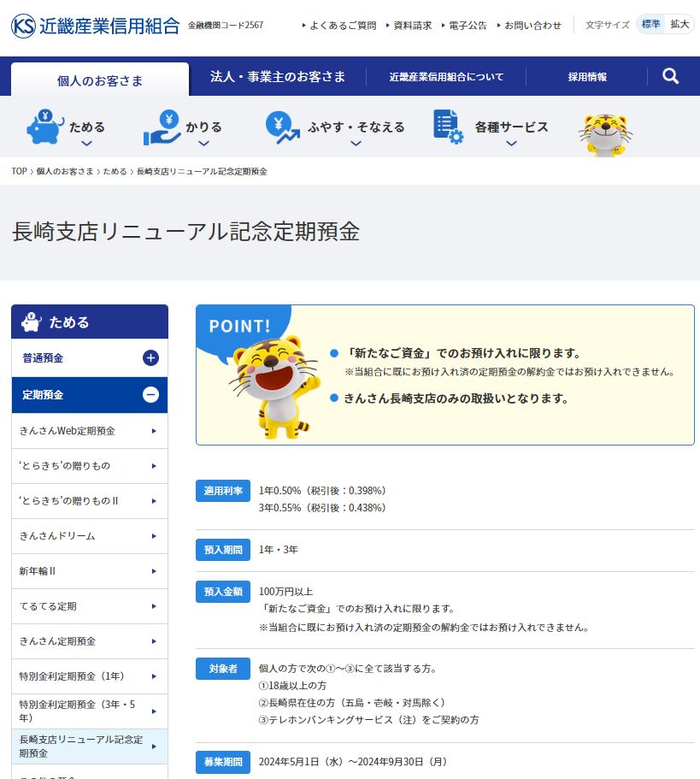Set text size to 標準
Viewport: 700px width, 779px height.
pyautogui.click(x=650, y=24)
